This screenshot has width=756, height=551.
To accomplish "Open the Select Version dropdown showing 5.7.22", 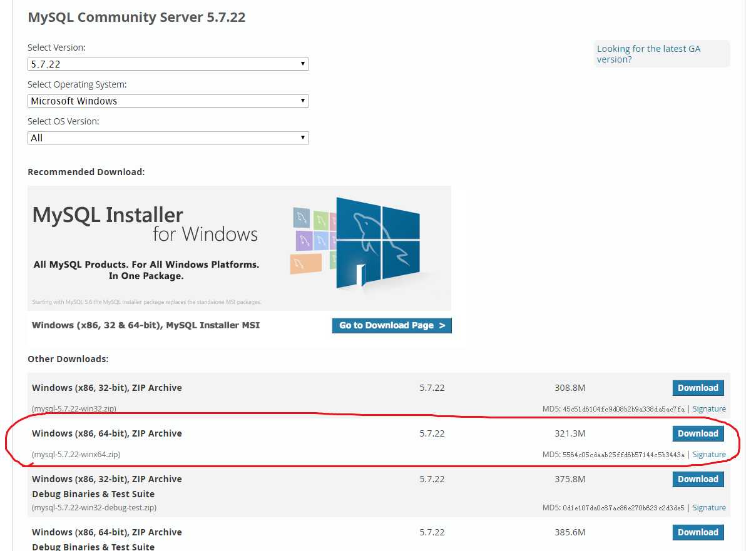I will point(168,64).
